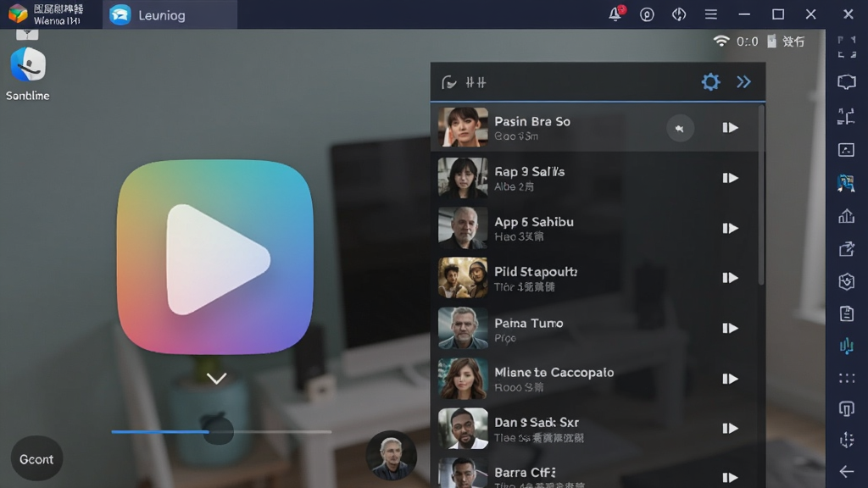
Task: Click the round portrait avatar at bottom
Action: (x=391, y=455)
